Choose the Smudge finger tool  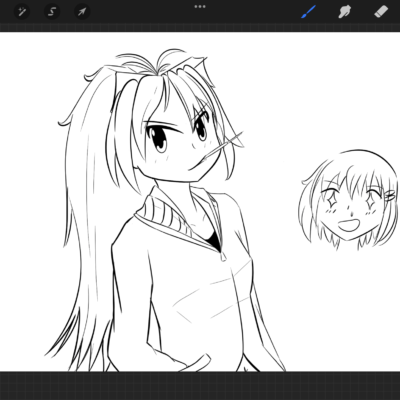click(x=344, y=12)
